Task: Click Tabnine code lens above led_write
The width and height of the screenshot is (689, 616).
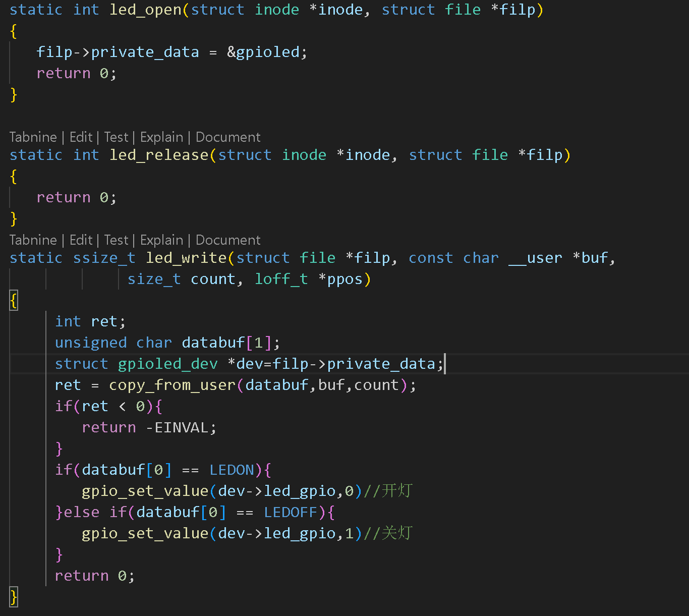Action: (33, 240)
